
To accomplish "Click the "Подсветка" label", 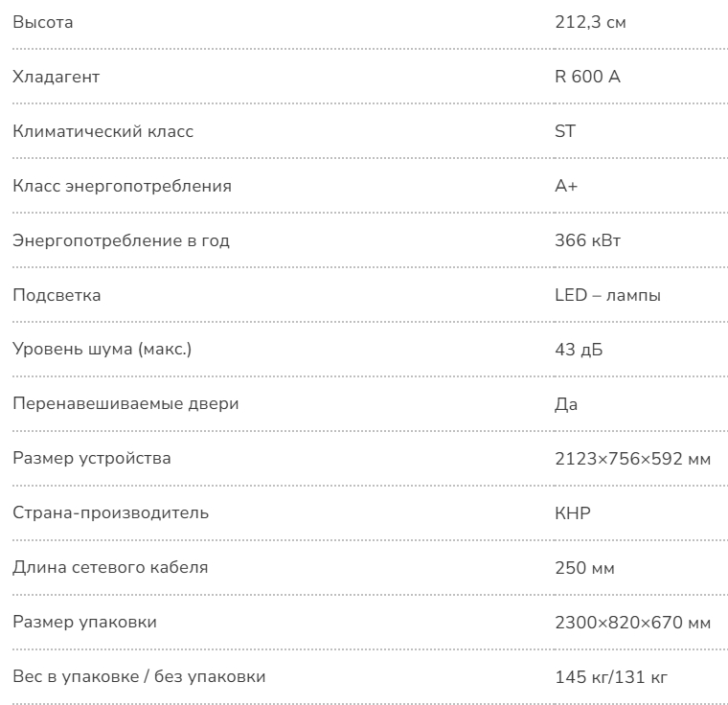I will (x=57, y=295).
